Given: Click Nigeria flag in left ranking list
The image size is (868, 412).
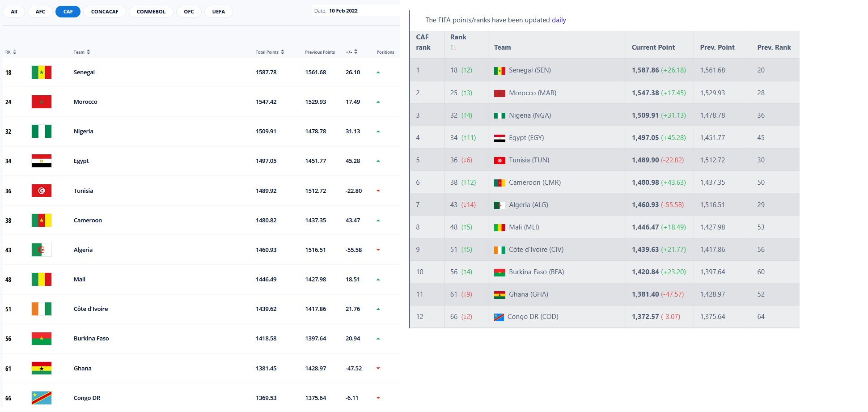Looking at the screenshot, I should (x=42, y=131).
